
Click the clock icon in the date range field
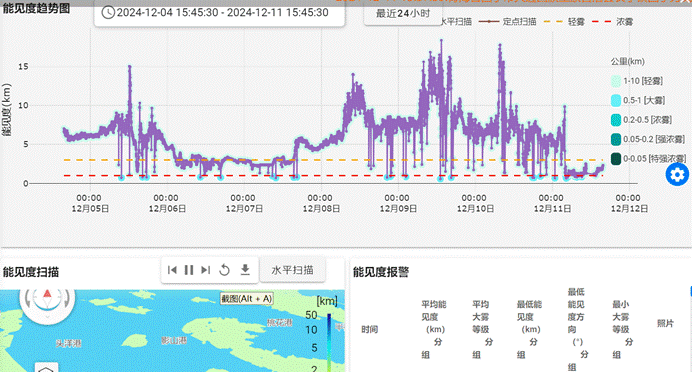[x=108, y=12]
